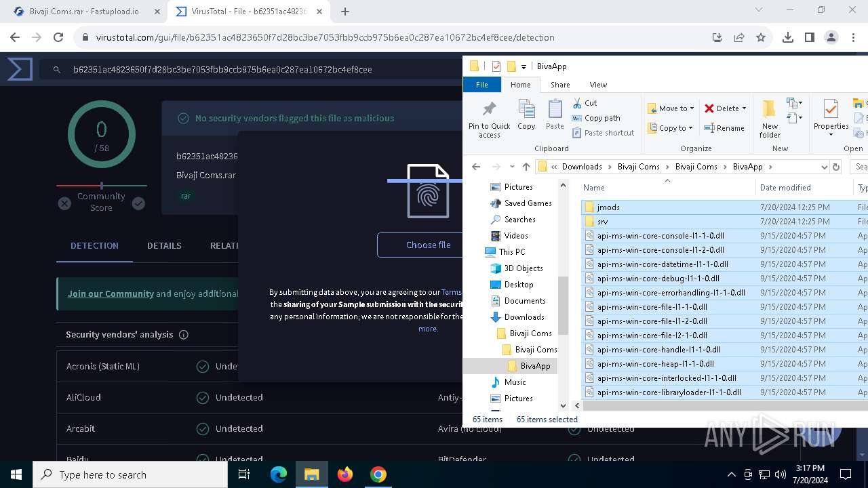Rename the selected item in Explorer
Viewport: 868px width, 488px height.
(724, 128)
